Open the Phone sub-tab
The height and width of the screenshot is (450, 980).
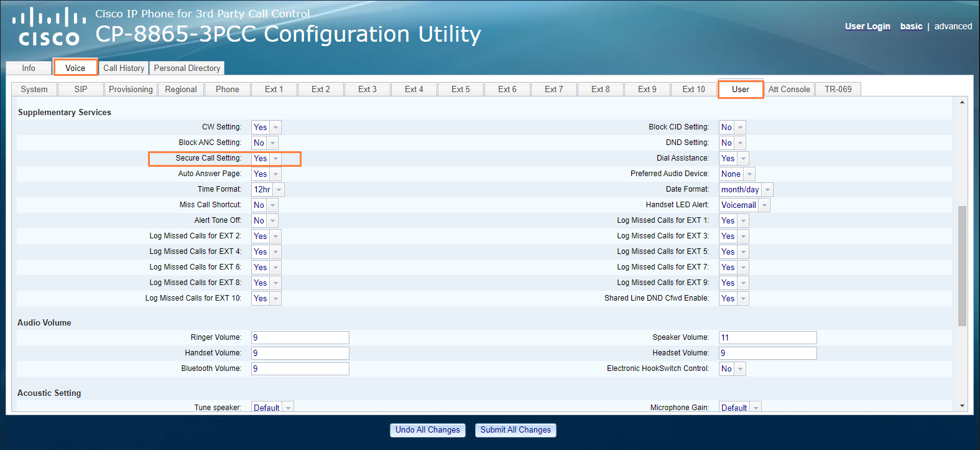pos(228,89)
